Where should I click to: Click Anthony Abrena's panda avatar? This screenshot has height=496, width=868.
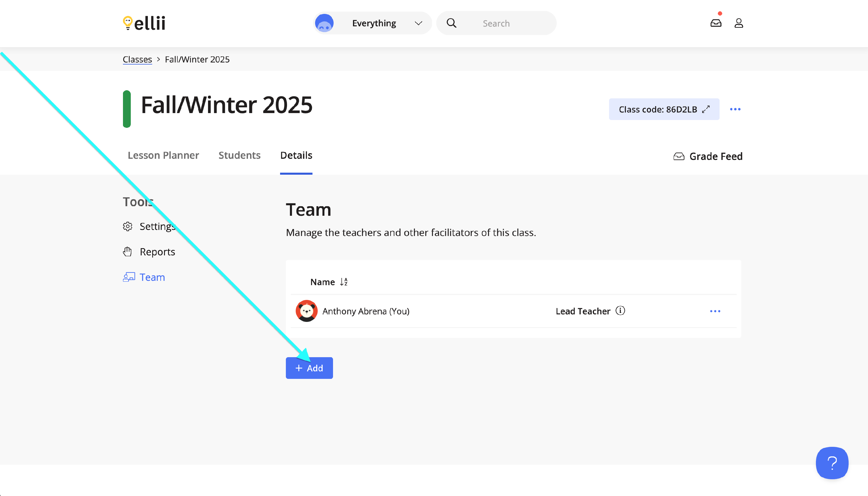306,311
